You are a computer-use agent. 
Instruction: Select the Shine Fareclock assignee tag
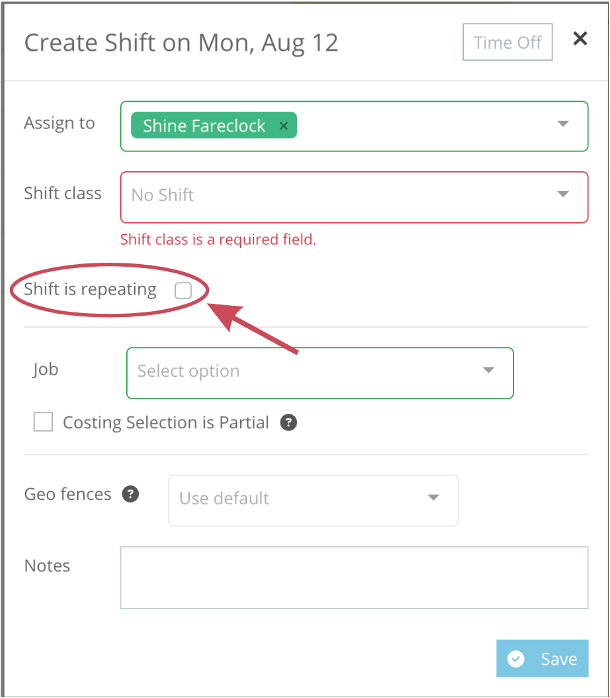tap(204, 126)
